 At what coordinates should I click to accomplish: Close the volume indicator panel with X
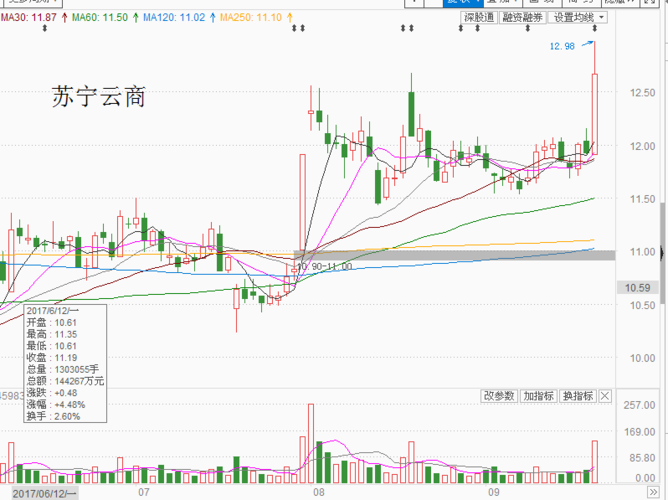click(x=605, y=396)
